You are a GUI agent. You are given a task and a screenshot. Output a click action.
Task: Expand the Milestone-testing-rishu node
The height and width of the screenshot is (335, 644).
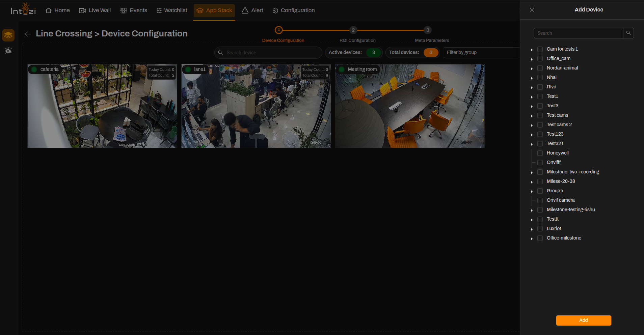tap(532, 210)
